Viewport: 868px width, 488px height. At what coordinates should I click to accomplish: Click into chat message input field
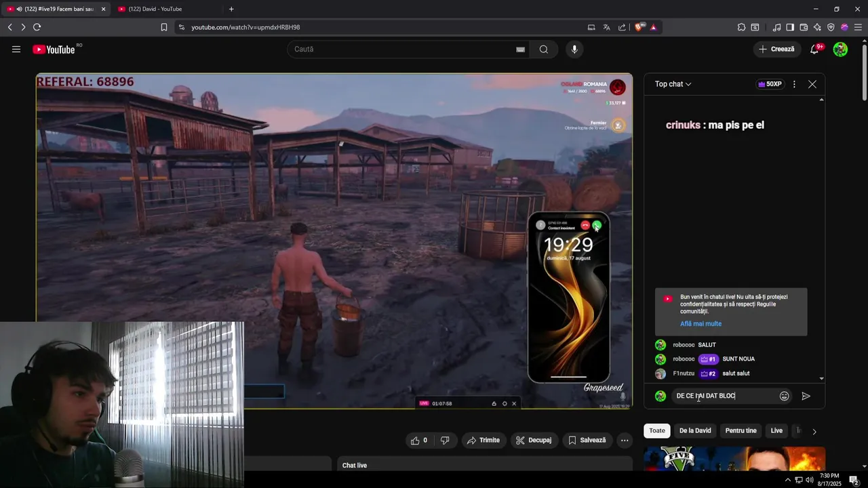click(724, 396)
